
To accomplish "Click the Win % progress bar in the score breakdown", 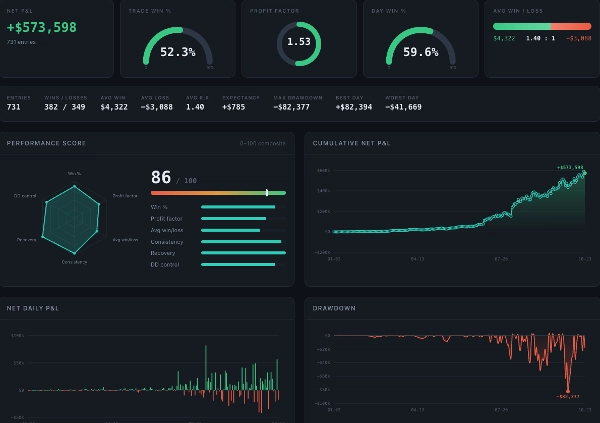I will [x=243, y=207].
